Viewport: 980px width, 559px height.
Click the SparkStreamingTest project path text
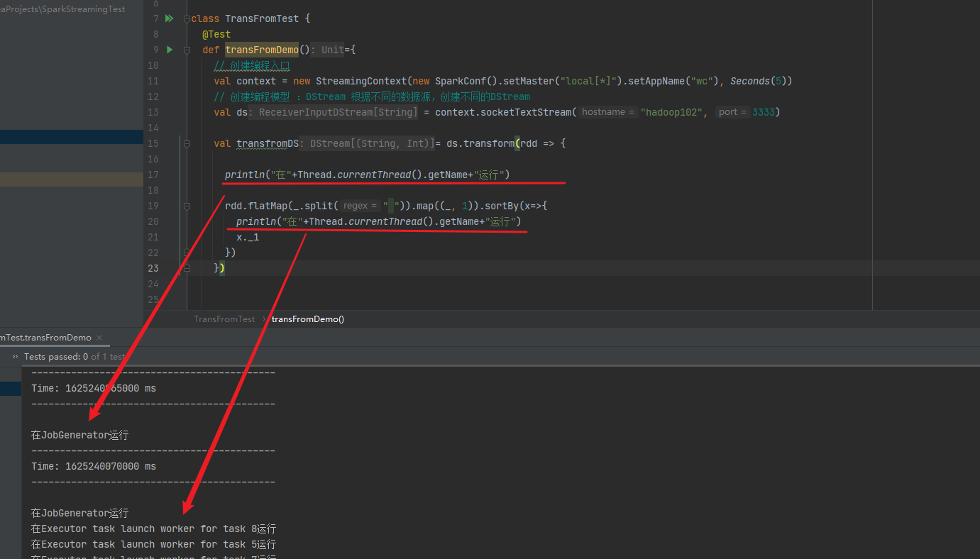62,9
